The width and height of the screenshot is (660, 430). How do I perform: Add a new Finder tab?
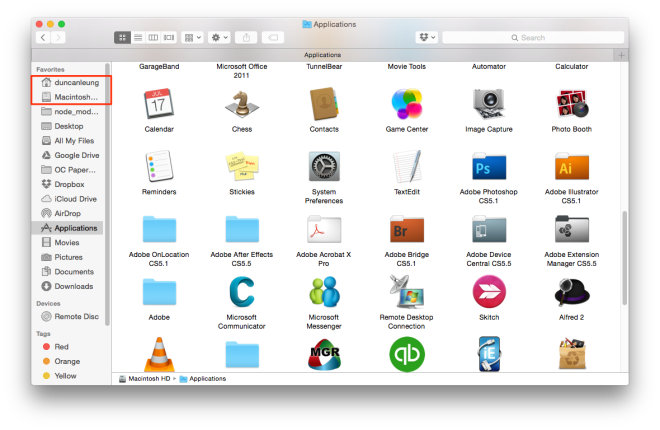click(621, 55)
